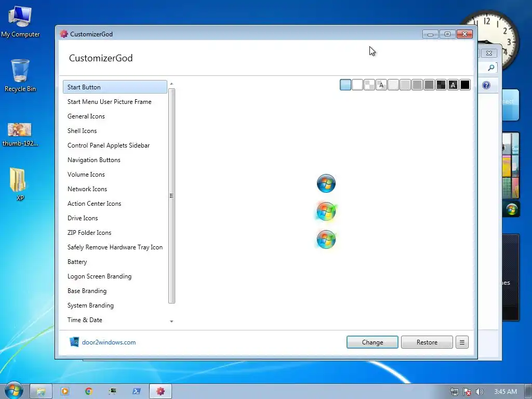Screen dimensions: 532x399
Task: Visit the door2windows.com link
Action: pyautogui.click(x=109, y=342)
